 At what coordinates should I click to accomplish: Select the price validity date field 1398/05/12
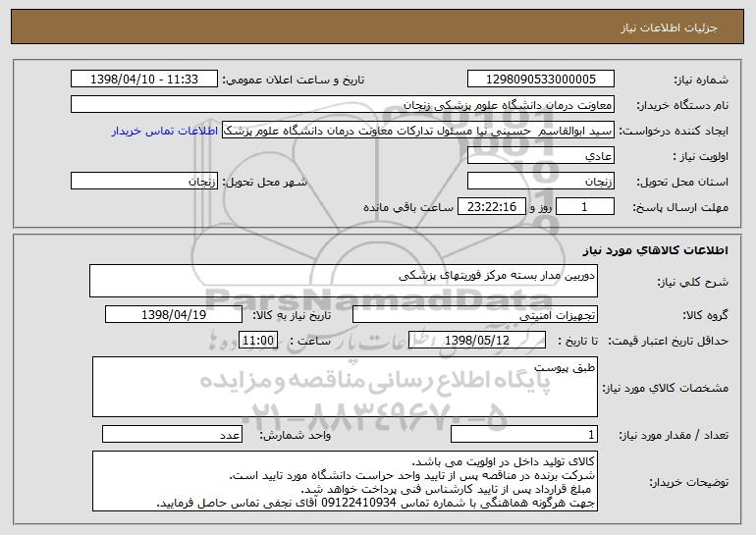(x=477, y=341)
